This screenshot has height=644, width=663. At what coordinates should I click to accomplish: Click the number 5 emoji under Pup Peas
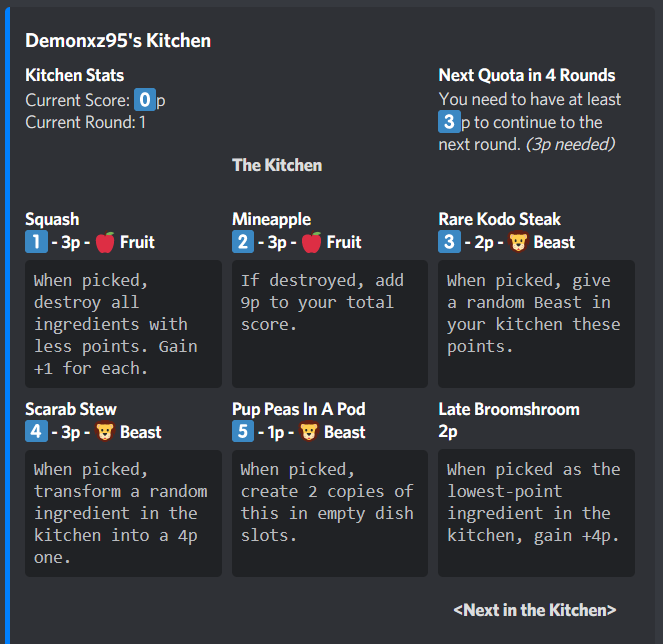(243, 432)
